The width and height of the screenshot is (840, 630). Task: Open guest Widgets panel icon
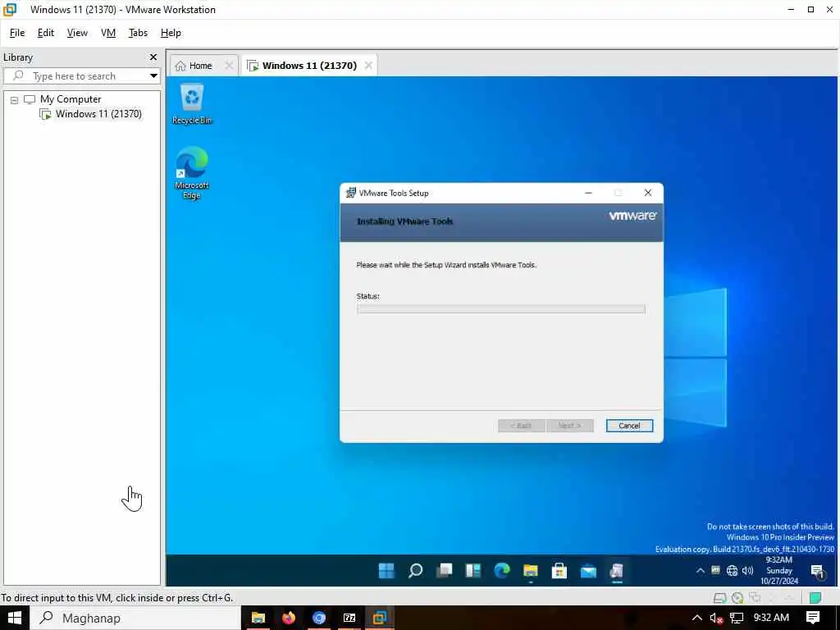pos(473,571)
